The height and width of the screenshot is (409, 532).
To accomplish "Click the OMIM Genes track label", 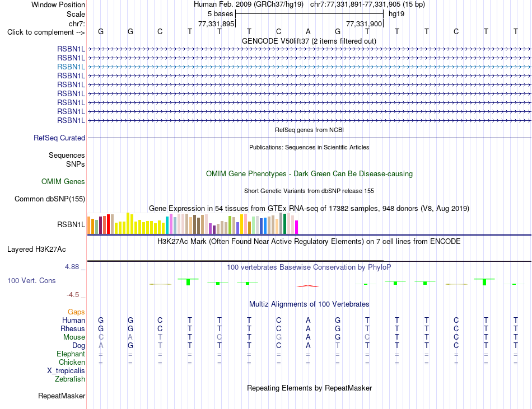I will click(x=63, y=182).
